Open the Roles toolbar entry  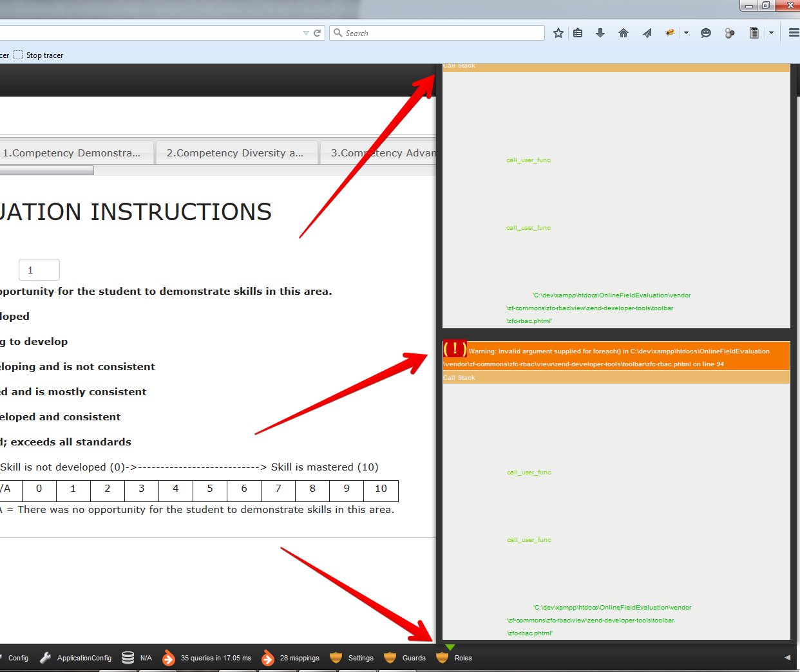click(x=463, y=658)
